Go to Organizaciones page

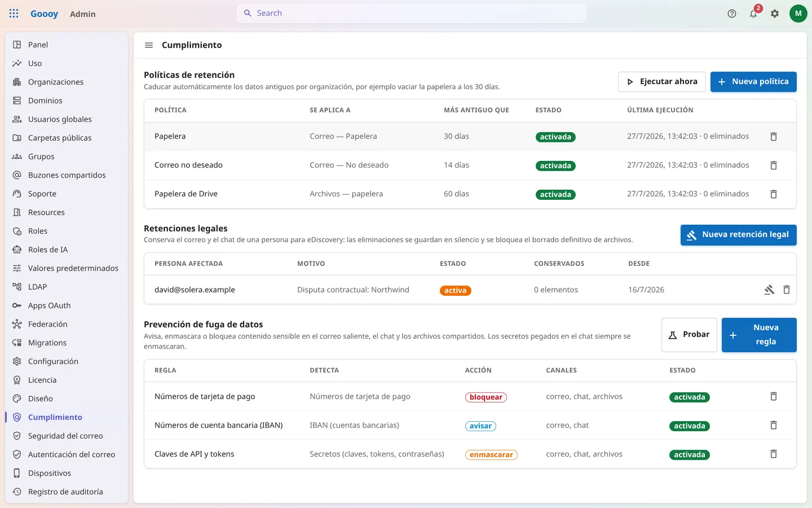click(67, 82)
